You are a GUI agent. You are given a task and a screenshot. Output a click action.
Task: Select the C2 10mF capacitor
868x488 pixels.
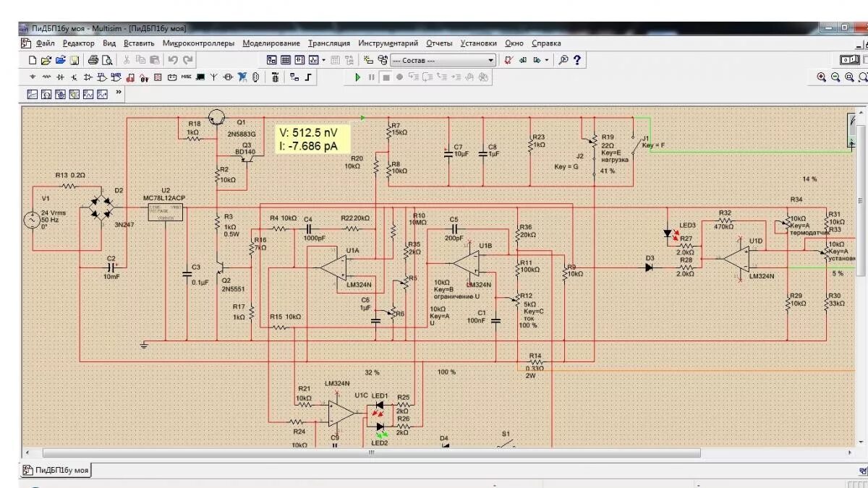click(111, 266)
